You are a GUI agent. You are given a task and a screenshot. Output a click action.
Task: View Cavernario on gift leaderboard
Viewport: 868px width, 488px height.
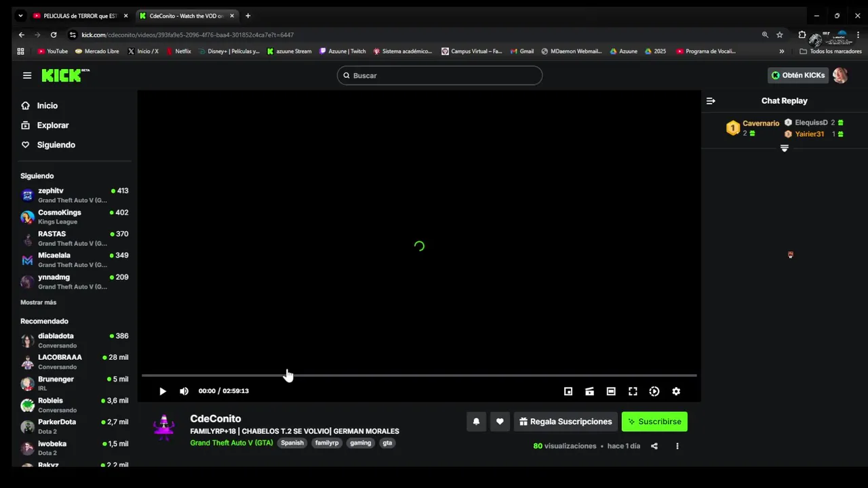[753, 128]
